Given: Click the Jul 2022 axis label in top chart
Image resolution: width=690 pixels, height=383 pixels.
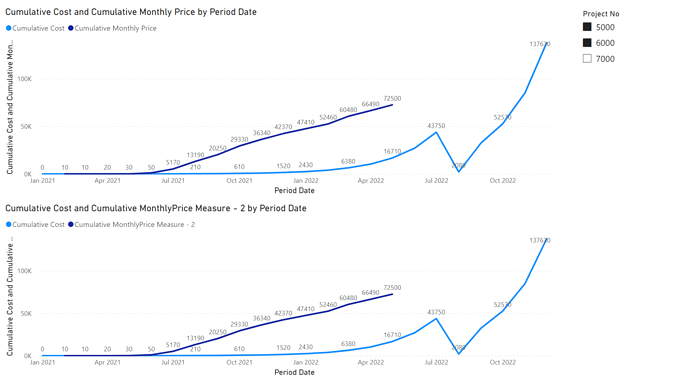Looking at the screenshot, I should (x=436, y=180).
